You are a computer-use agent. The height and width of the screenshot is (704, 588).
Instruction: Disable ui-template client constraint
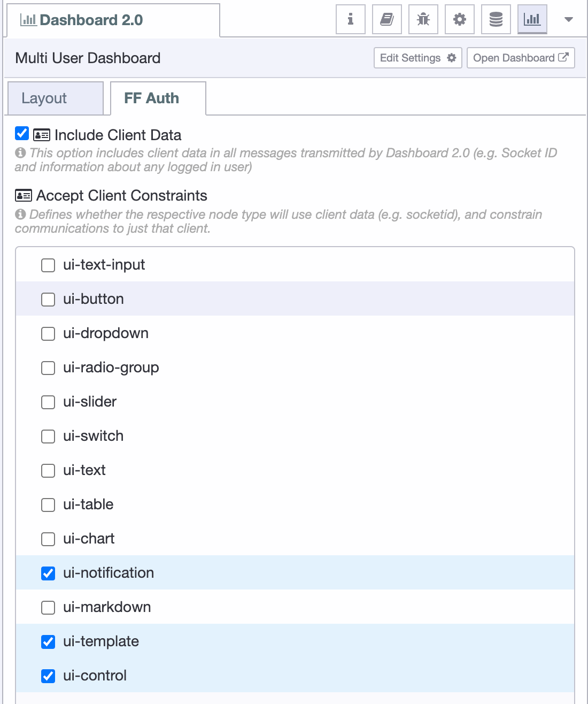click(x=48, y=642)
